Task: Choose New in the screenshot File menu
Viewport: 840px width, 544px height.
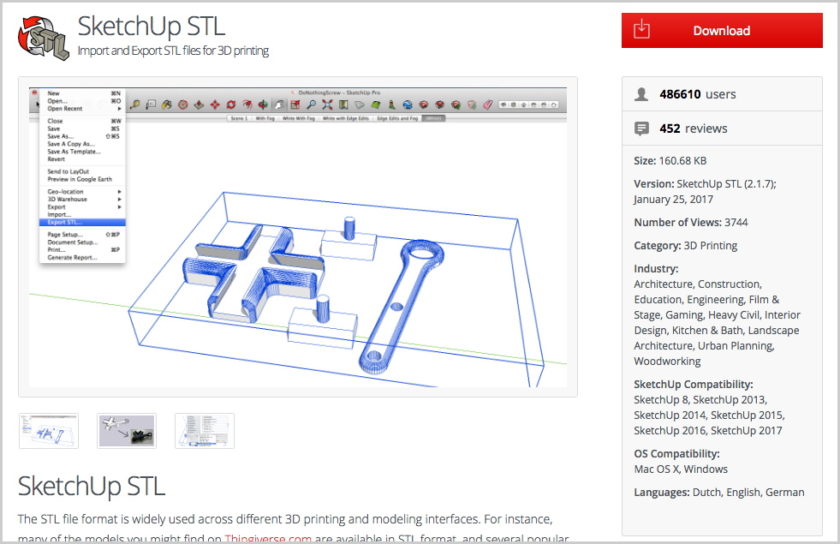Action: click(x=82, y=93)
